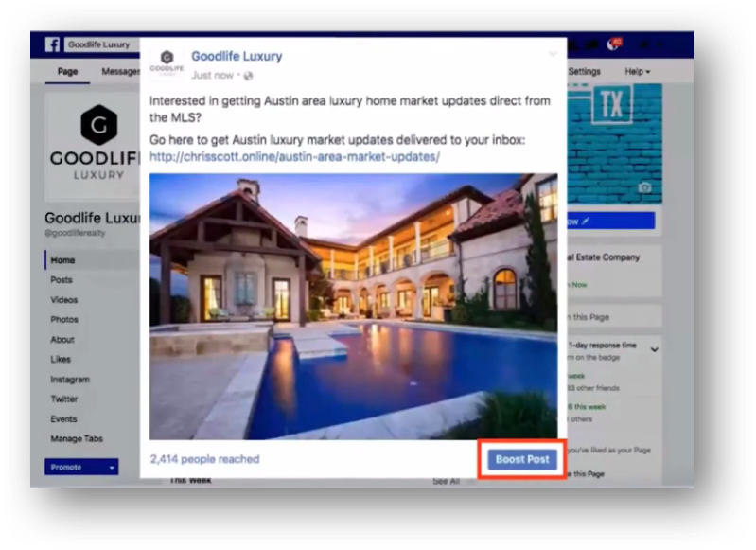
Task: Open the Goodlife Luxury post author link
Action: click(237, 57)
